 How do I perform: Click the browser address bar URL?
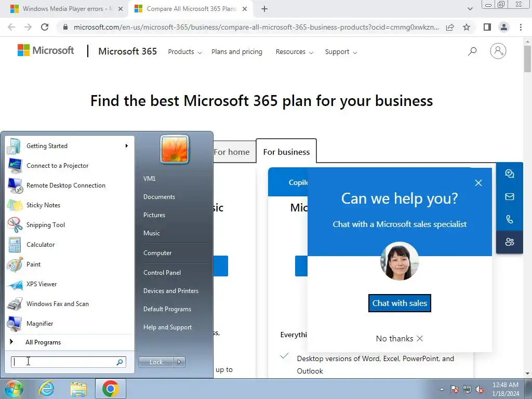click(256, 27)
